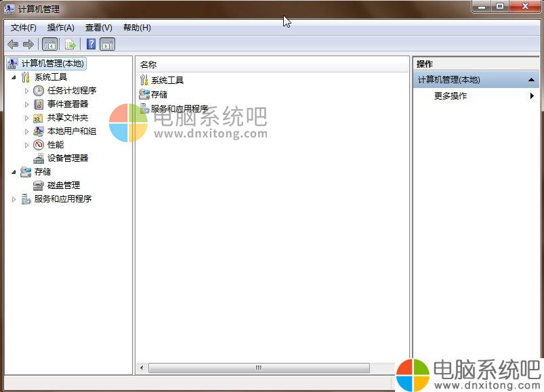Viewport: 544px width, 392px height.
Task: Open 设备管理器 in the tree
Action: pyautogui.click(x=68, y=158)
